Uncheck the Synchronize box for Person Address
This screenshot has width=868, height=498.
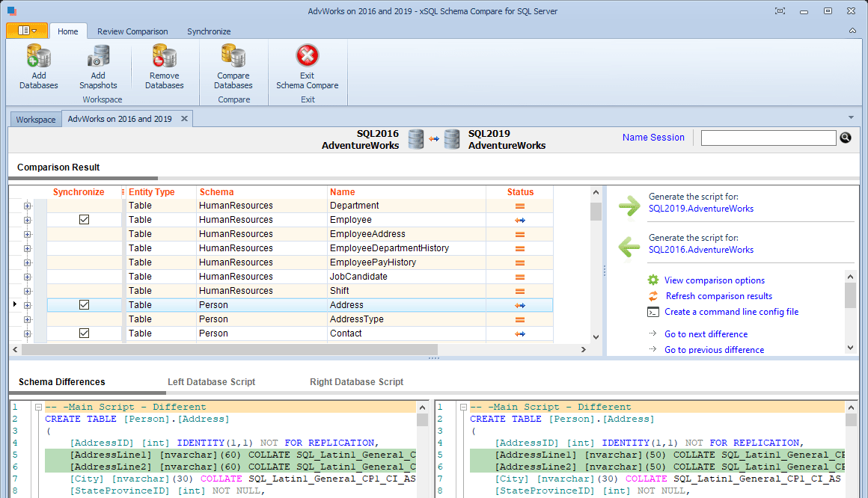pos(84,305)
